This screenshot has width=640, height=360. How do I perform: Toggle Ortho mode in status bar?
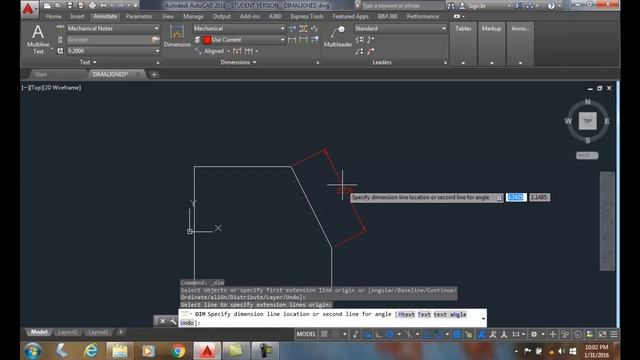[x=379, y=334]
